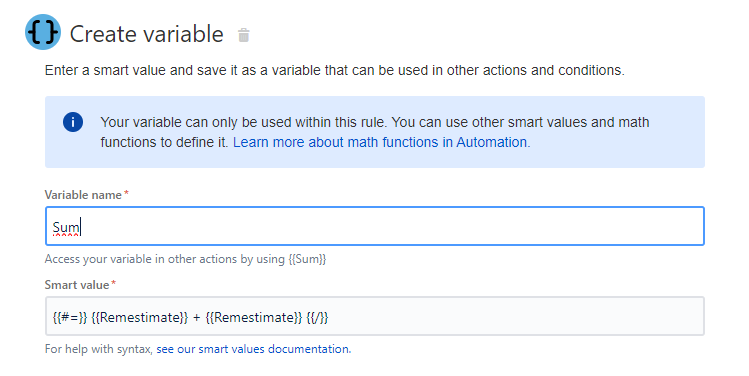Focus the Variable name input field
Screen dimensions: 749x376
(x=374, y=226)
